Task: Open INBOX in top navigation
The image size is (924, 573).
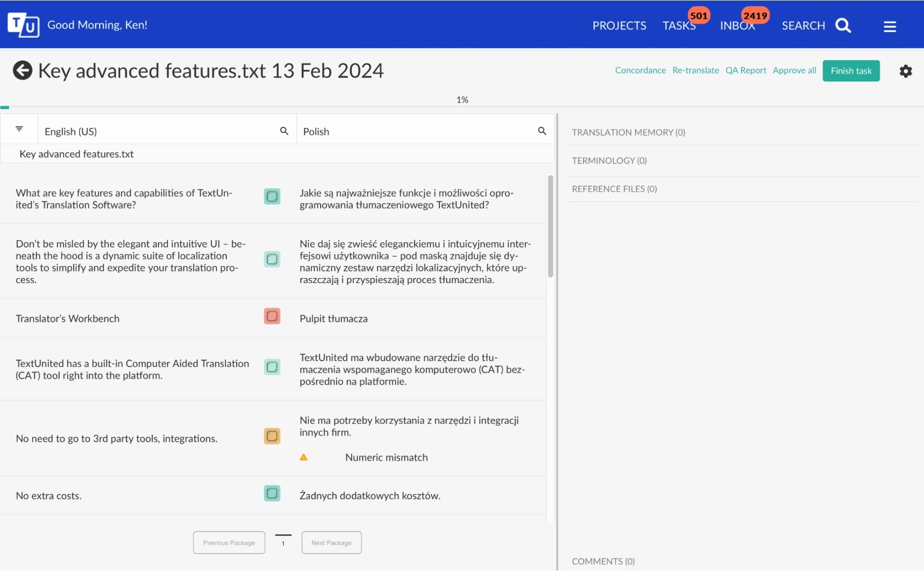Action: pyautogui.click(x=737, y=26)
